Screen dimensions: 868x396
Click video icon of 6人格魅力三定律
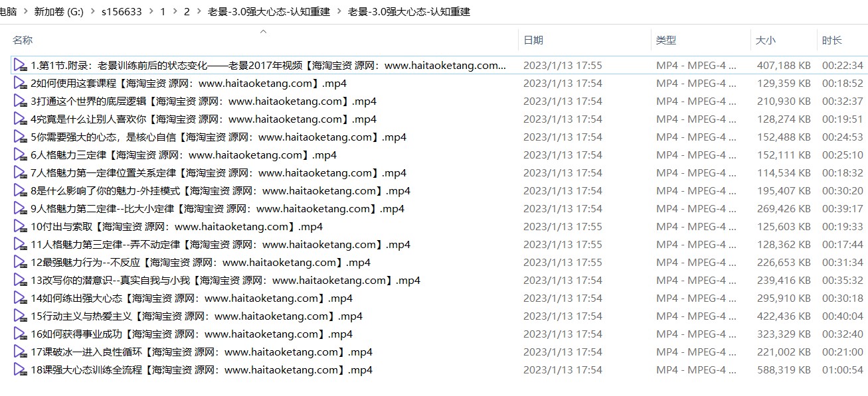point(20,155)
